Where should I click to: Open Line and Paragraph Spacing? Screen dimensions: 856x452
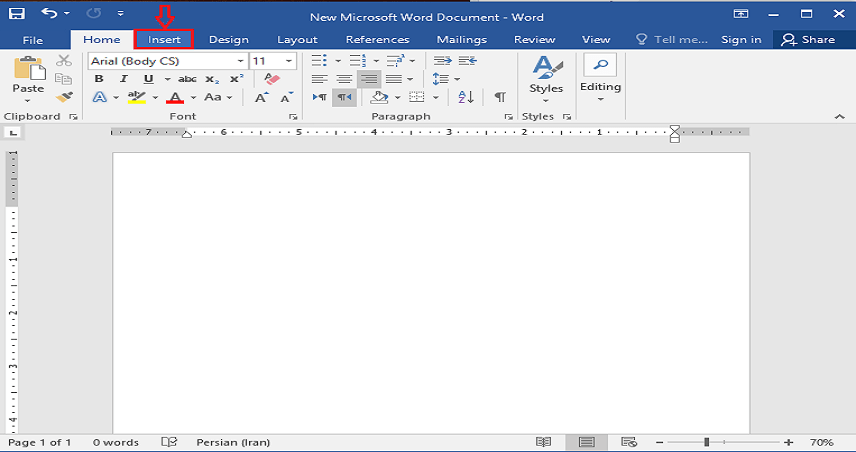tap(441, 79)
